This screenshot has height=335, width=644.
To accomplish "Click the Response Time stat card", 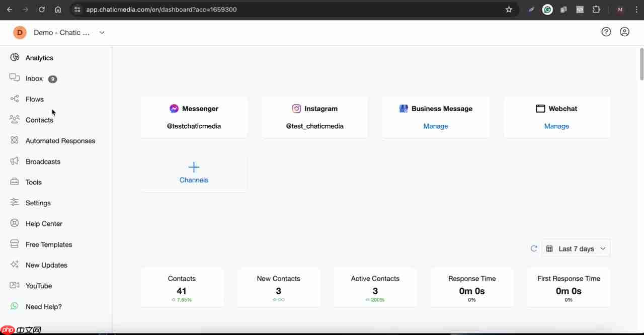I will (472, 288).
